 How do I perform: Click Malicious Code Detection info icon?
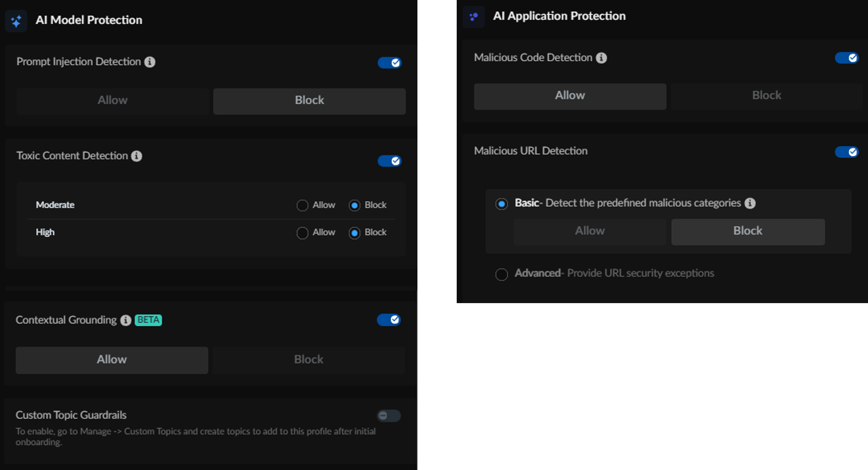(x=601, y=58)
